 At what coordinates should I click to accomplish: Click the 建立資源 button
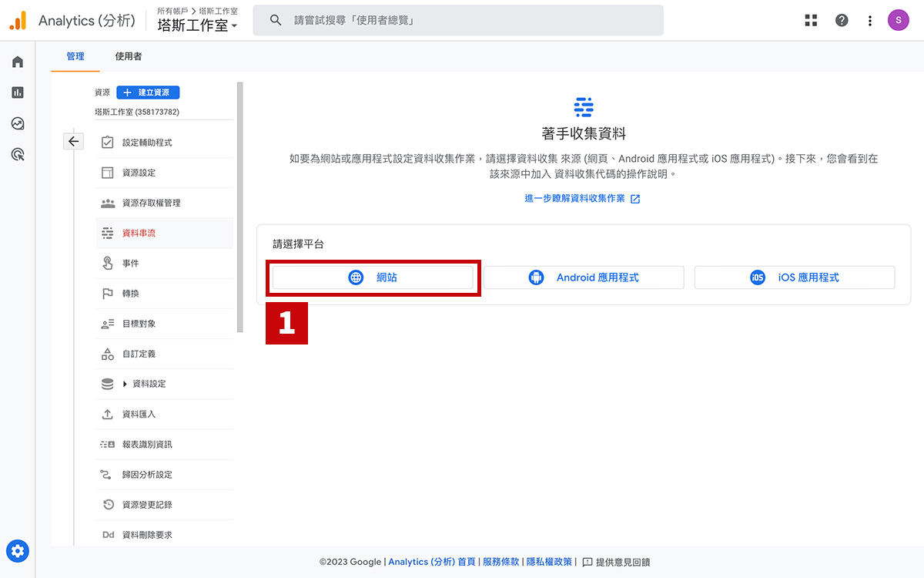coord(148,92)
